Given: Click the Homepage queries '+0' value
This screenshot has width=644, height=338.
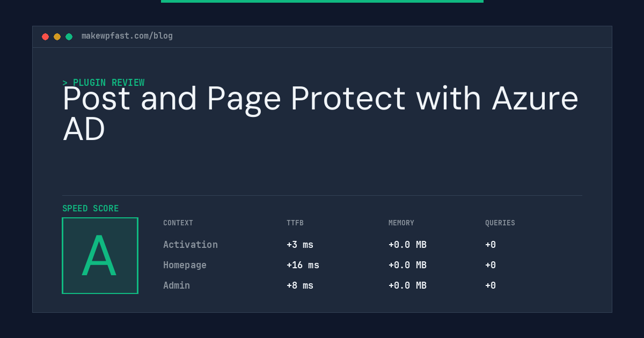Looking at the screenshot, I should 491,265.
